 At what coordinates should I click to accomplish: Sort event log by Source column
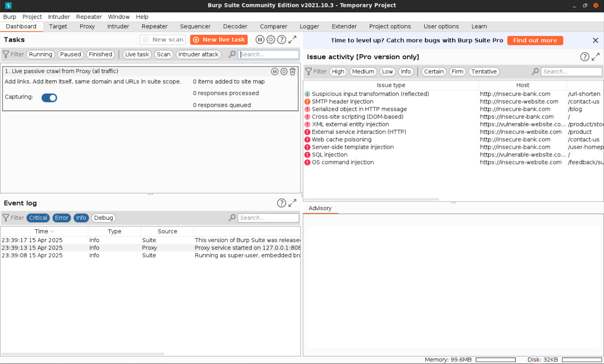167,231
